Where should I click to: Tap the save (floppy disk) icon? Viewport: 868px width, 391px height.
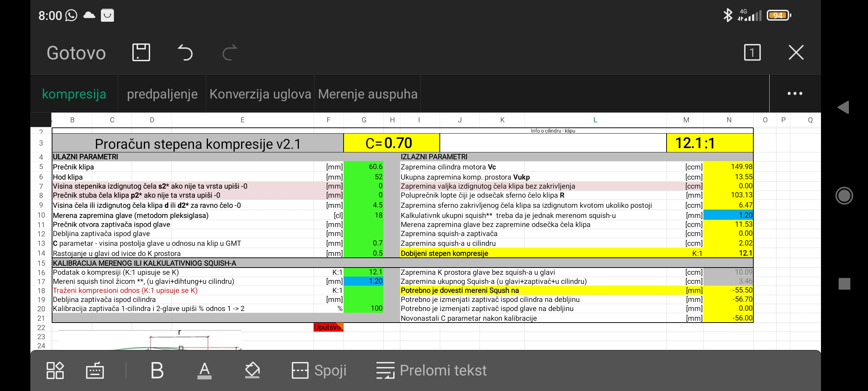click(141, 52)
